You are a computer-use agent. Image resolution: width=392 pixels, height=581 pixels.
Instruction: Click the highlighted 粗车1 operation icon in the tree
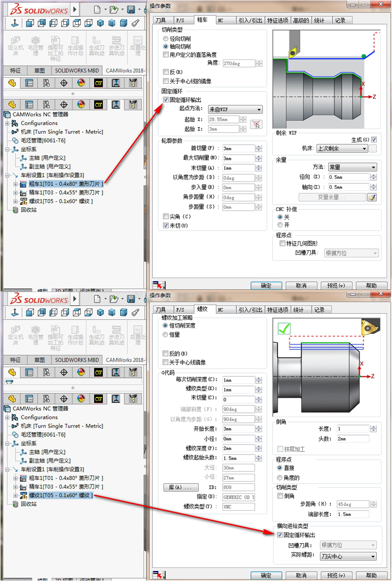click(23, 184)
